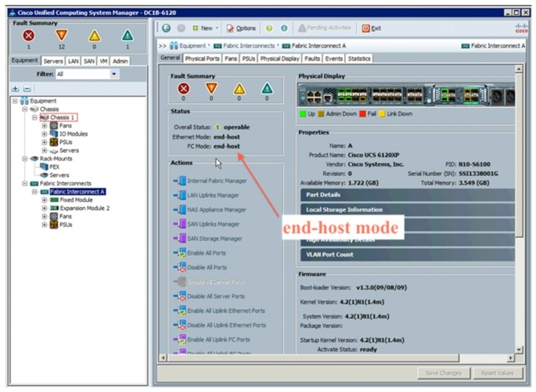Expand the Expansion Module 2 node
Viewport: 536px width, 392px height.
45,208
